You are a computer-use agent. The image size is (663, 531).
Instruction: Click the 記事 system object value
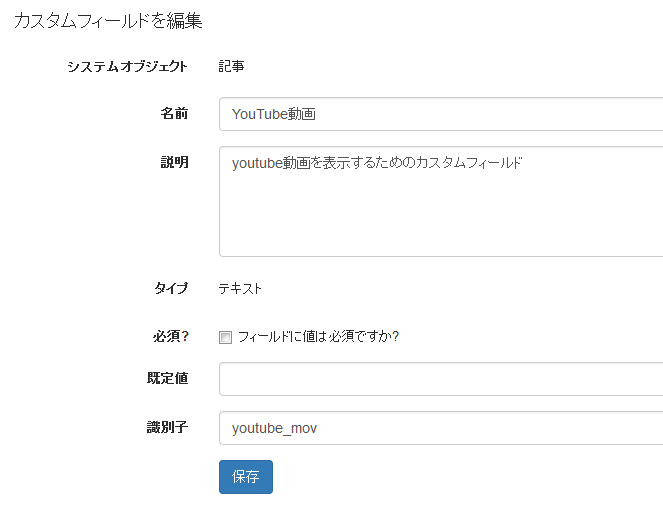point(231,66)
